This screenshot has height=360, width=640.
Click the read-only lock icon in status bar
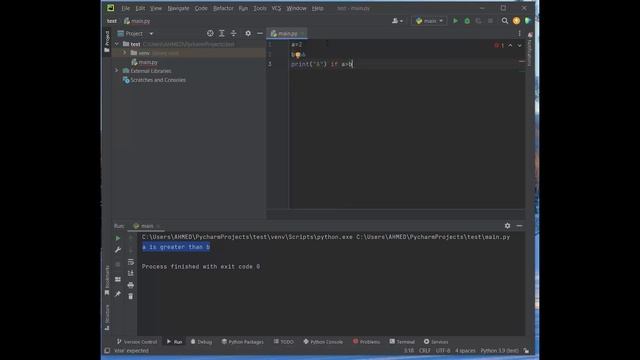[x=526, y=351]
